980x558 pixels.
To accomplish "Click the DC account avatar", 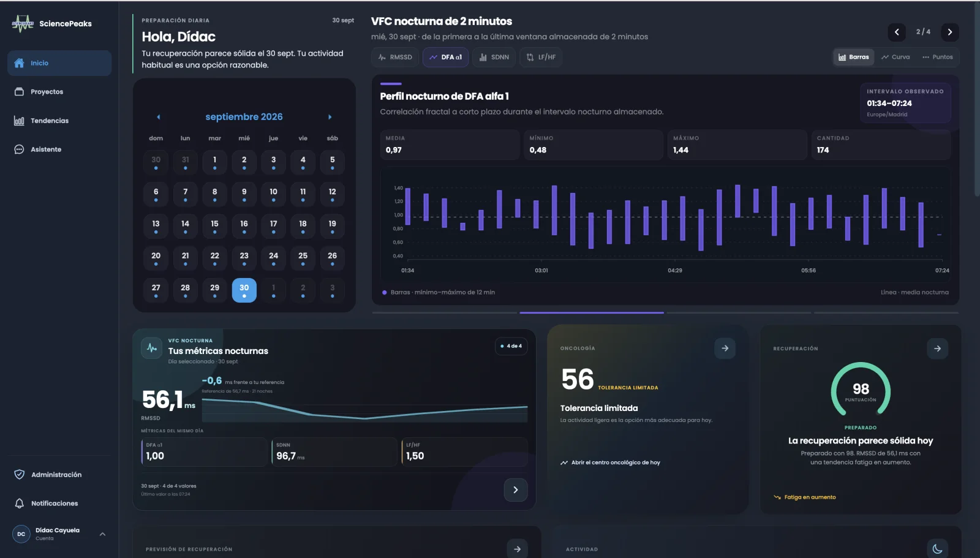I will 21,534.
